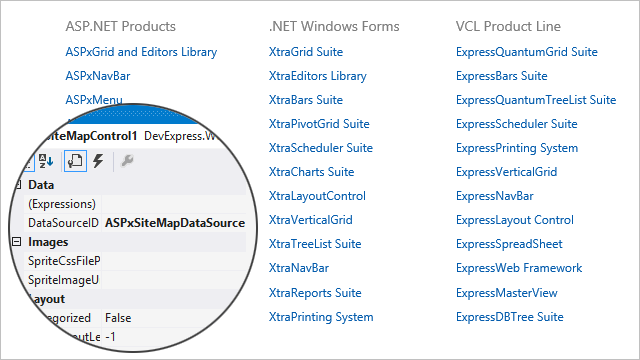
Task: Open ASPxGrid and Editors Library link
Action: pyautogui.click(x=141, y=52)
